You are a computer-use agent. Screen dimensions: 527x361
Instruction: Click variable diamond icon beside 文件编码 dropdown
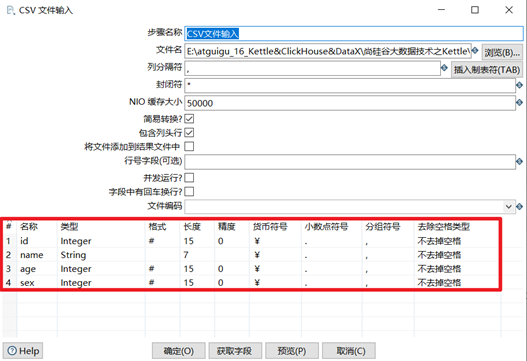(519, 206)
